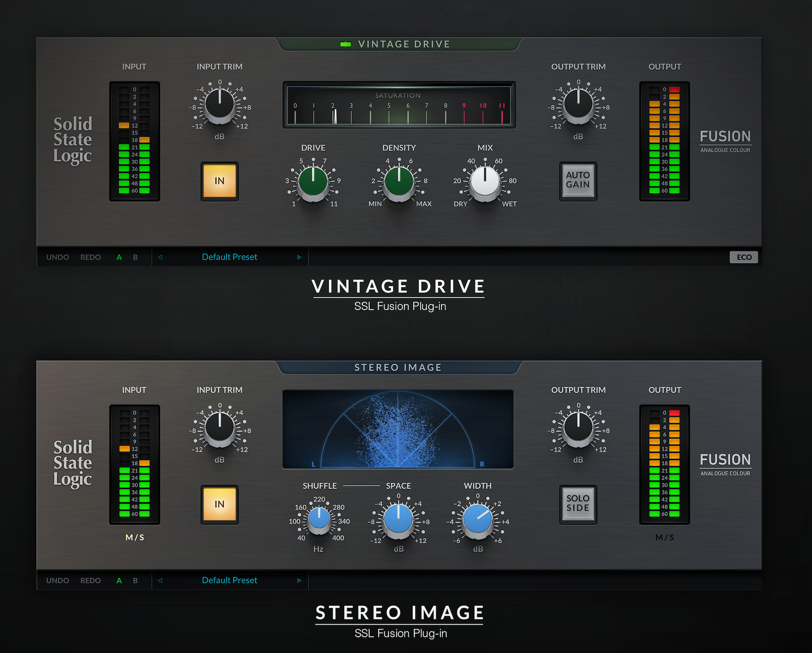The image size is (812, 653).
Task: Toggle the Stereo Image IN button
Action: click(219, 505)
